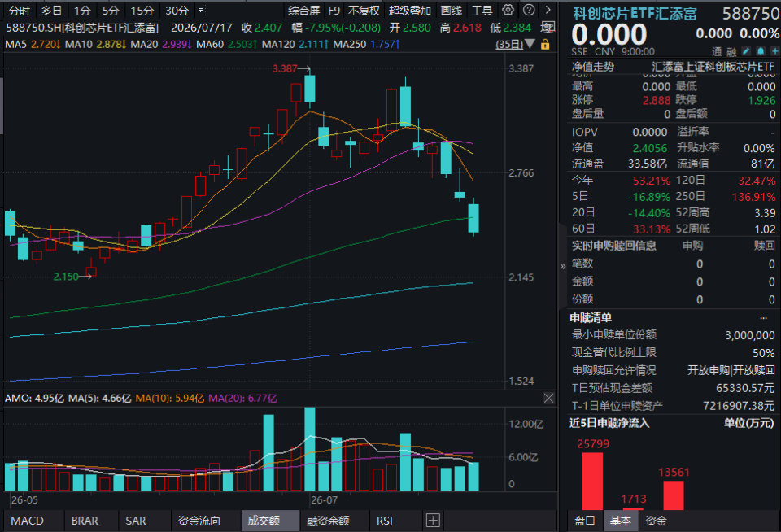Image resolution: width=781 pixels, height=532 pixels.
Task: Switch to 盘口 panel tab
Action: tap(584, 521)
